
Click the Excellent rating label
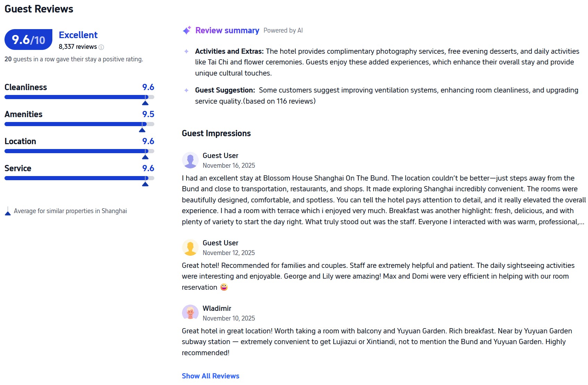pyautogui.click(x=78, y=35)
